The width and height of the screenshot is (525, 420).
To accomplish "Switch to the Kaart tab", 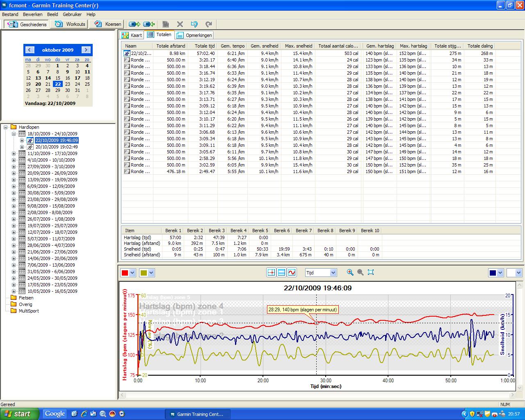I will [x=132, y=35].
